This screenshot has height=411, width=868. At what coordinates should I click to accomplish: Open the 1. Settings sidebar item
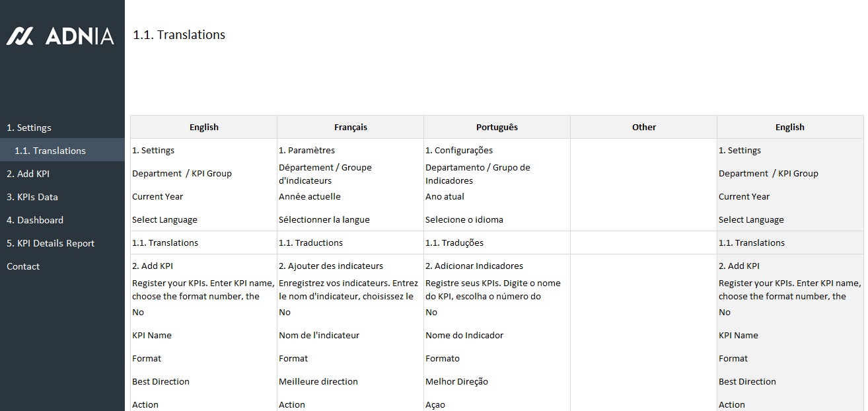click(29, 128)
